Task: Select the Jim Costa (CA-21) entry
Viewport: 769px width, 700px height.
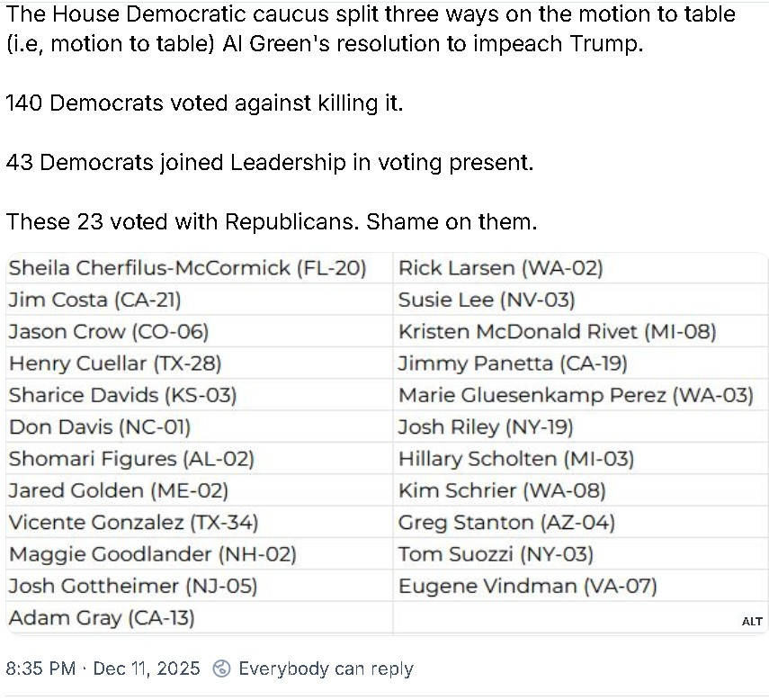Action: [101, 300]
